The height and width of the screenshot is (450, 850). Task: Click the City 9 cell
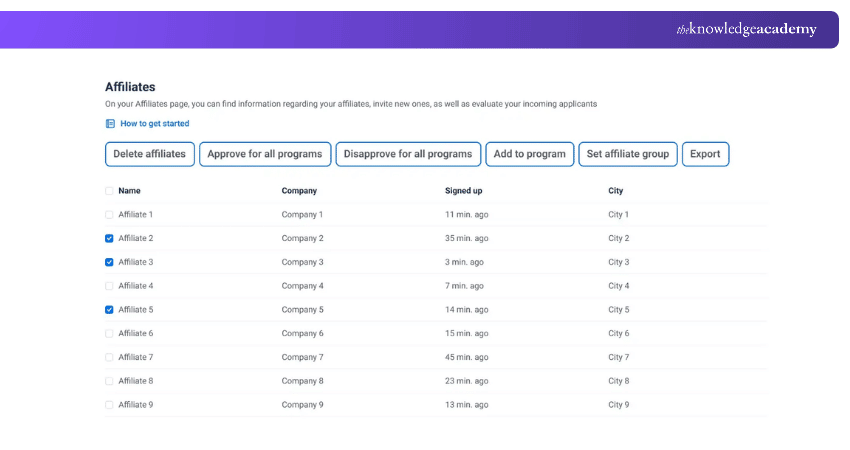click(x=619, y=405)
